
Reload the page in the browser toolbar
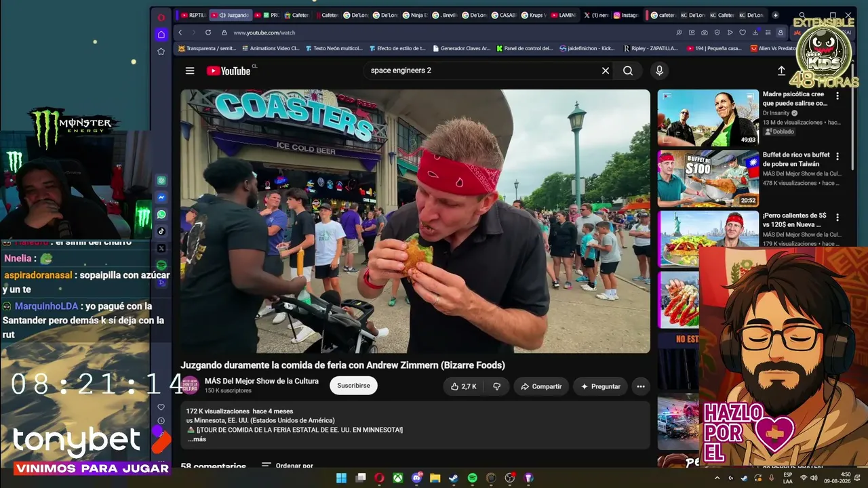click(208, 33)
